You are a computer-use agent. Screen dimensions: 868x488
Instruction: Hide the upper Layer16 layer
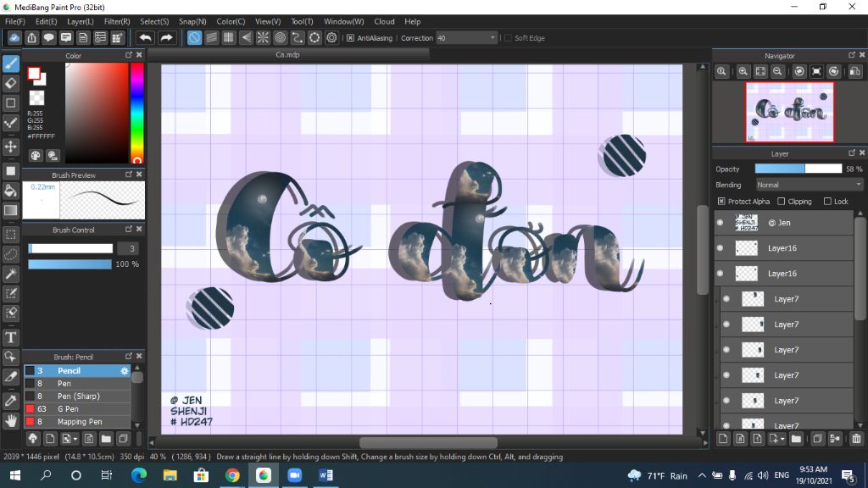tap(721, 248)
